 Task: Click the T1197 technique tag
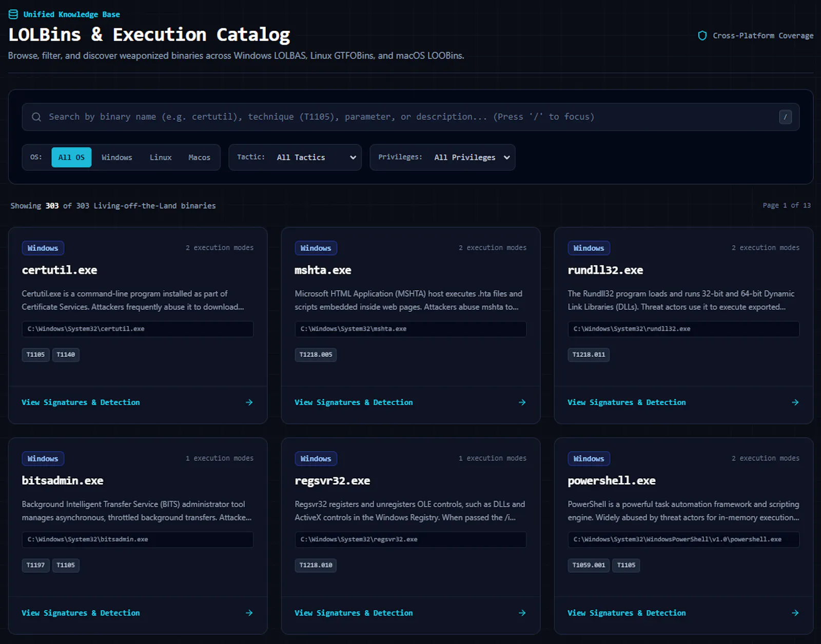[x=35, y=566]
